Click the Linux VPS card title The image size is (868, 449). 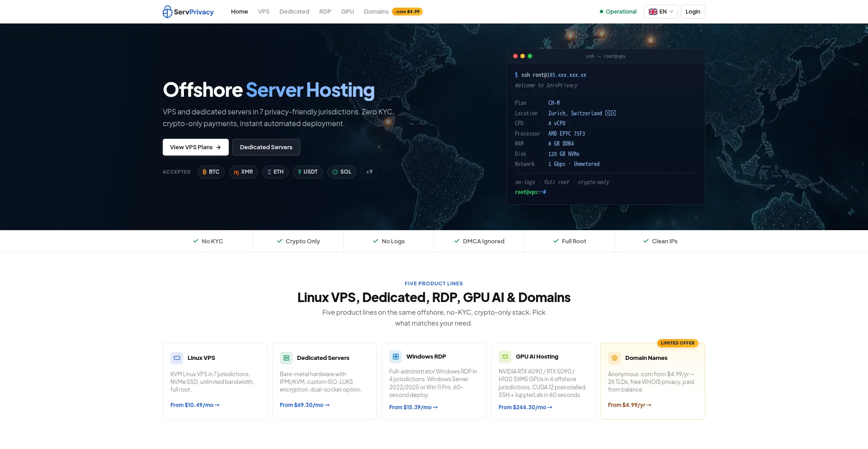click(x=201, y=358)
